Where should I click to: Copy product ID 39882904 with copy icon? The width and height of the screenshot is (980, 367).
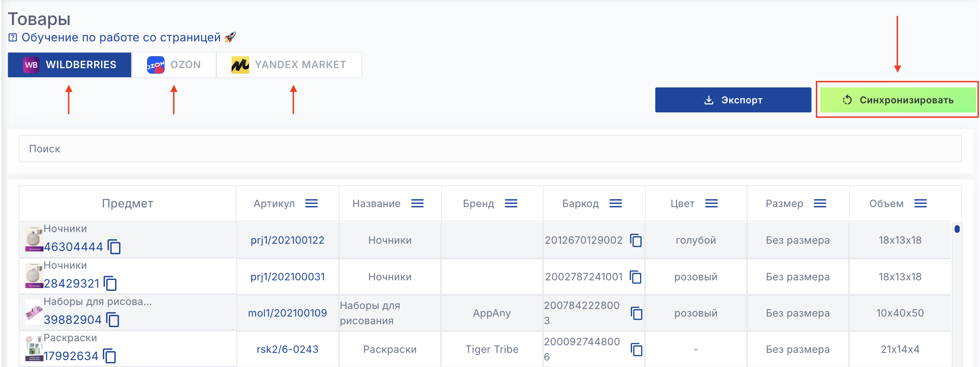coord(113,319)
